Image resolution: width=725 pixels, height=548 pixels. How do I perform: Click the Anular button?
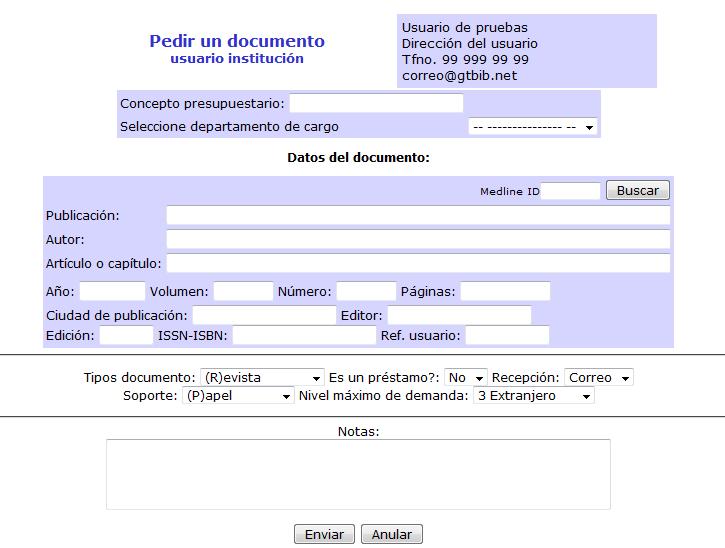(391, 535)
